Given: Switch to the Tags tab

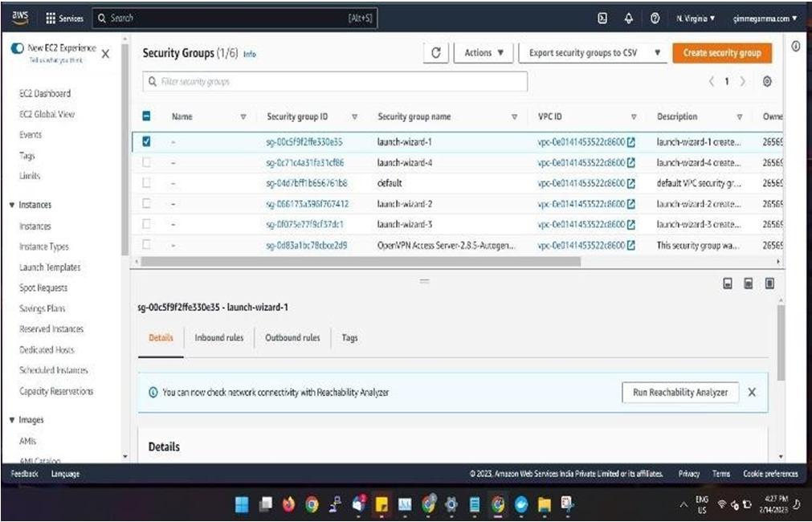Looking at the screenshot, I should pyautogui.click(x=349, y=337).
